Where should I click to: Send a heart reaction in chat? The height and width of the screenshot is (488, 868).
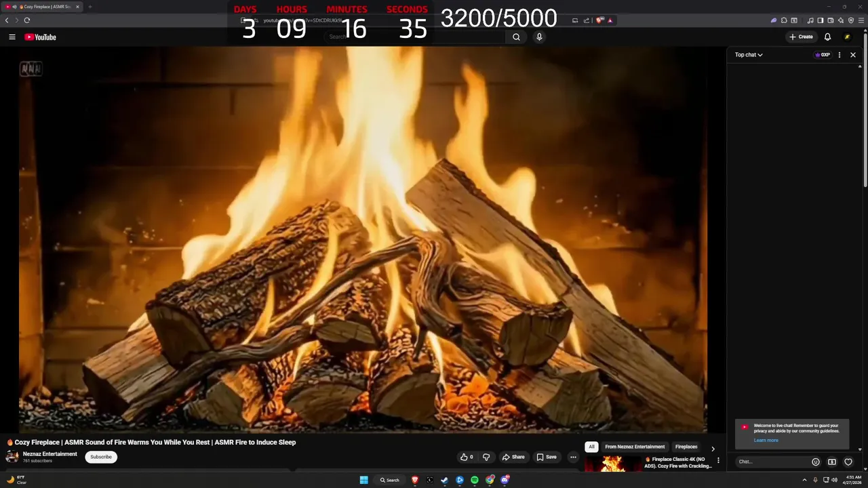[x=848, y=462]
